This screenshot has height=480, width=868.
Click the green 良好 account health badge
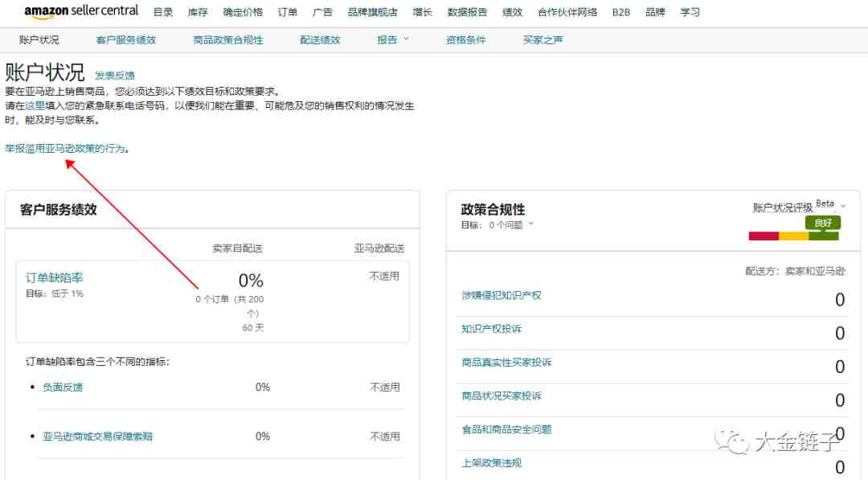(x=823, y=223)
